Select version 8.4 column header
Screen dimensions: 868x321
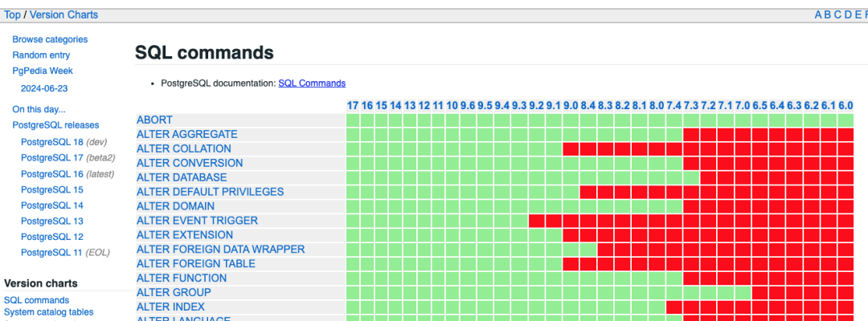(588, 105)
